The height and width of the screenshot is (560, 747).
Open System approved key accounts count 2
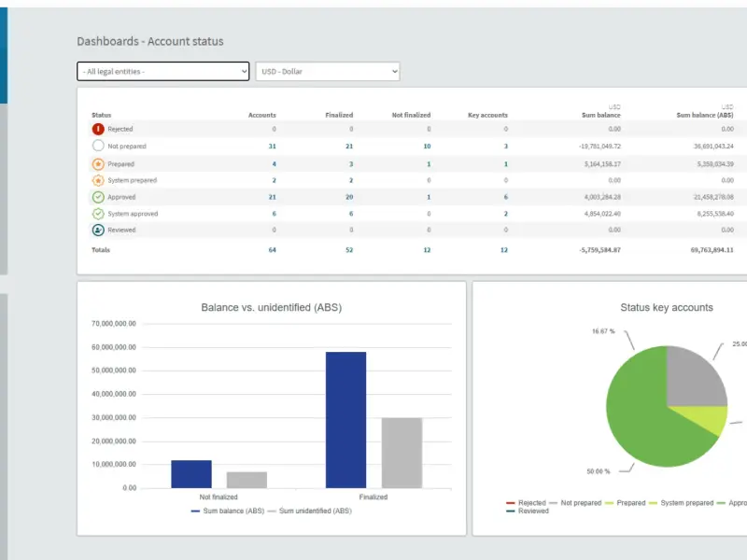coord(506,214)
